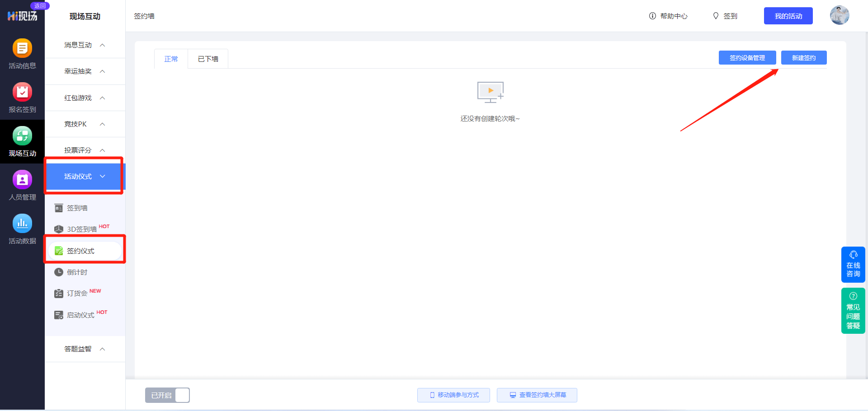The width and height of the screenshot is (868, 411).
Task: Expand the 幸运抽奖 menu section
Action: pyautogui.click(x=85, y=71)
